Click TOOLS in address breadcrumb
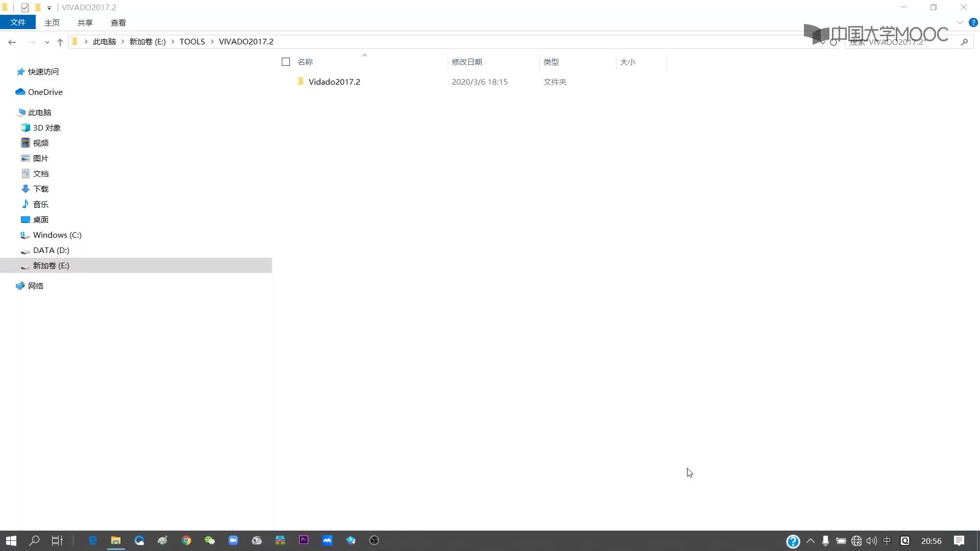Viewport: 980px width, 551px height. [192, 42]
